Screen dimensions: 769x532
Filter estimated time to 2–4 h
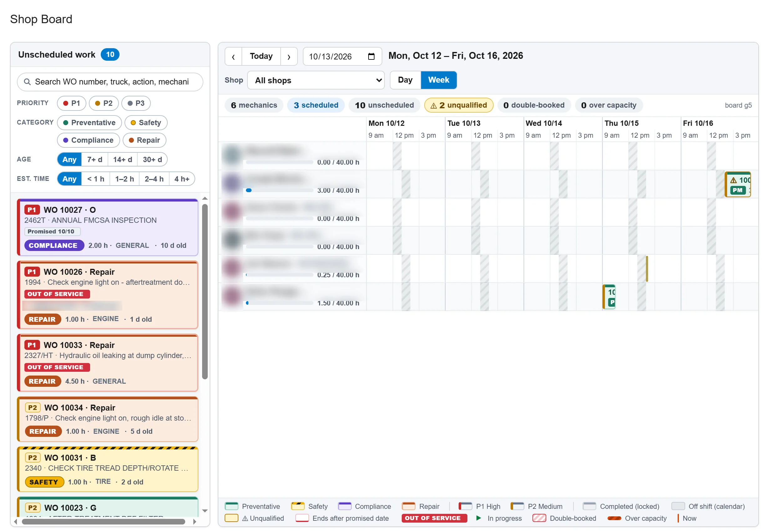tap(154, 179)
